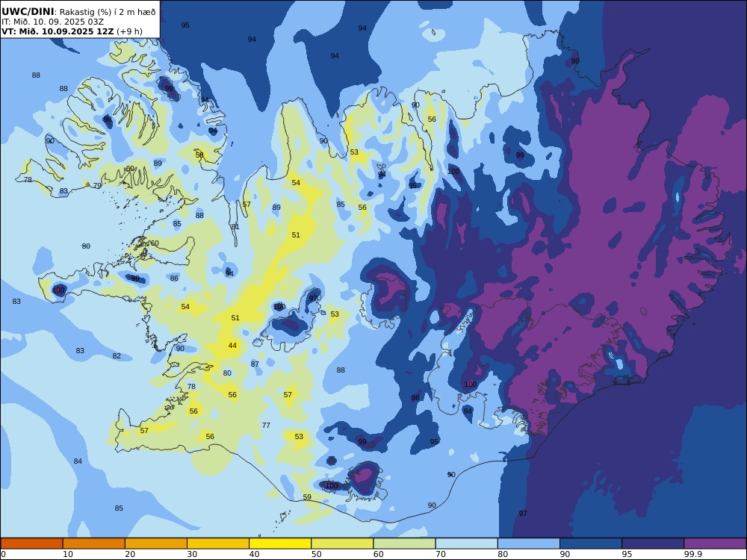This screenshot has width=747, height=560.
Task: Click the '79' humidity value on the map
Action: pos(97,186)
